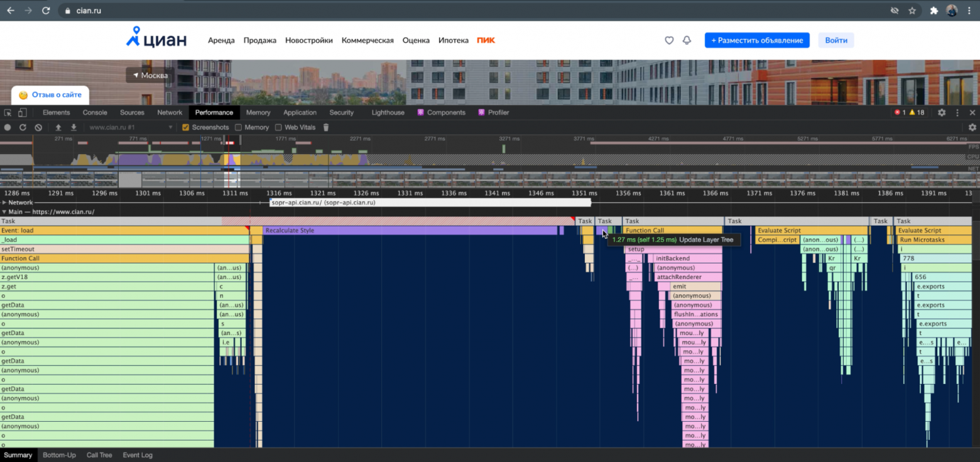Toggle the device toolbar icon
This screenshot has width=980, height=462.
point(23,112)
